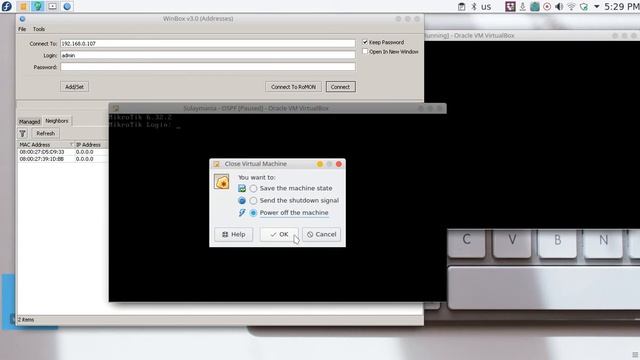Click the purple square tray icon

(510, 7)
